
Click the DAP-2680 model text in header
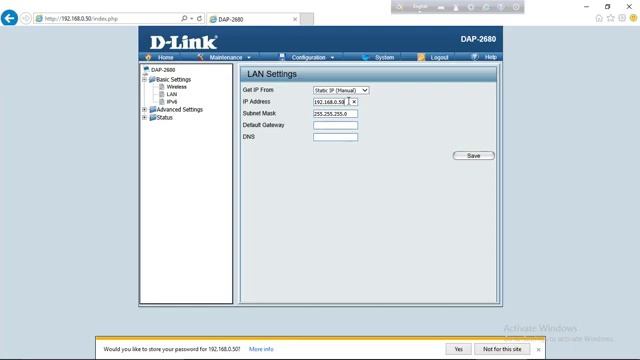pyautogui.click(x=478, y=39)
